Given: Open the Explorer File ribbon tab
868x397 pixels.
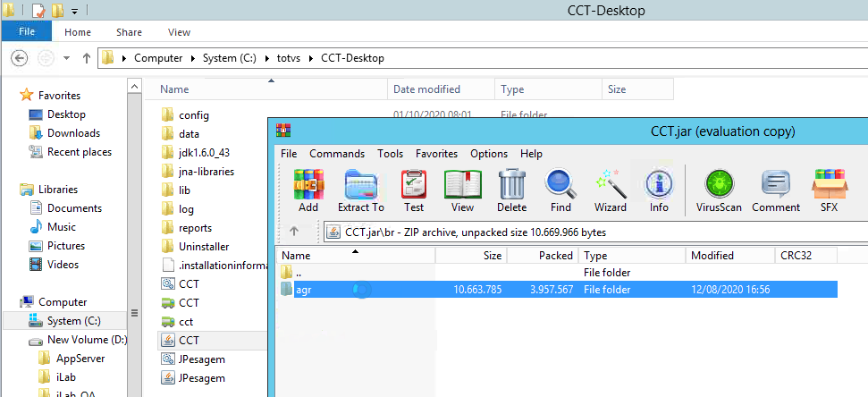Looking at the screenshot, I should click(27, 32).
